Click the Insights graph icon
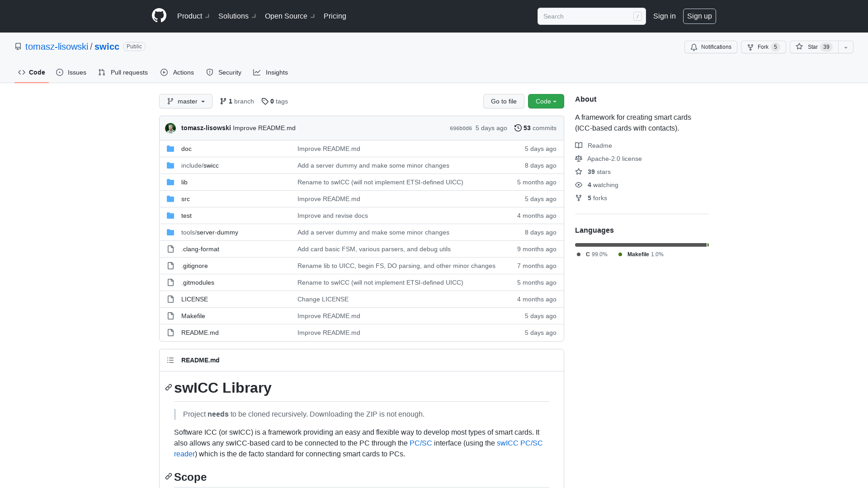The image size is (868, 488). click(257, 72)
